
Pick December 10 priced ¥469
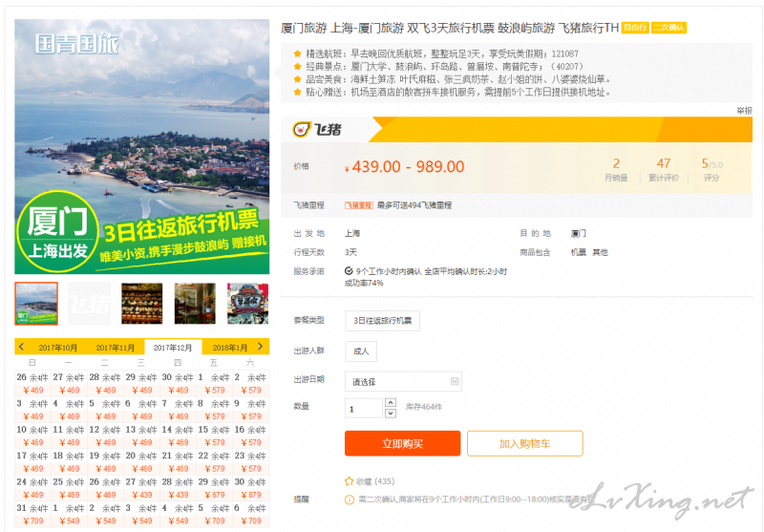tap(33, 436)
